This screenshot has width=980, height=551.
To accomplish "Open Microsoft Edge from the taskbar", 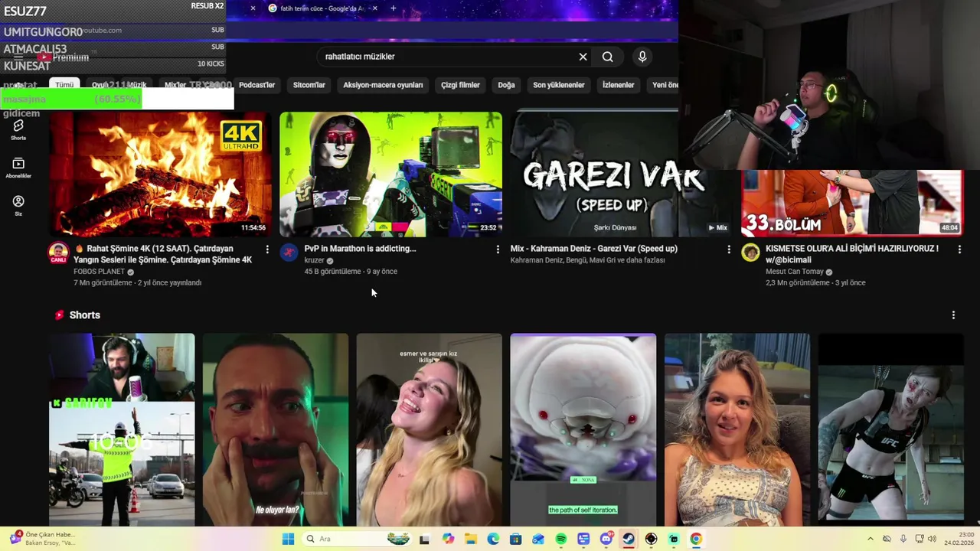I will pyautogui.click(x=493, y=539).
